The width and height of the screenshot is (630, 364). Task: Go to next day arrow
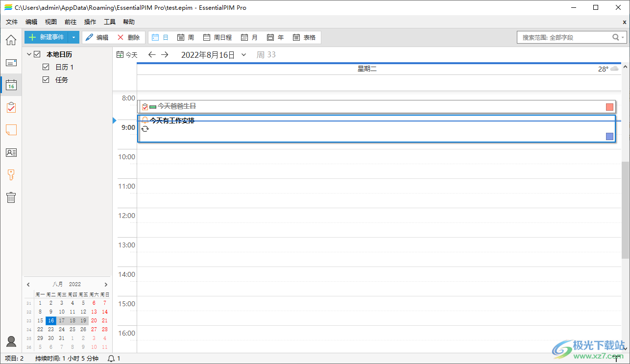coord(165,55)
